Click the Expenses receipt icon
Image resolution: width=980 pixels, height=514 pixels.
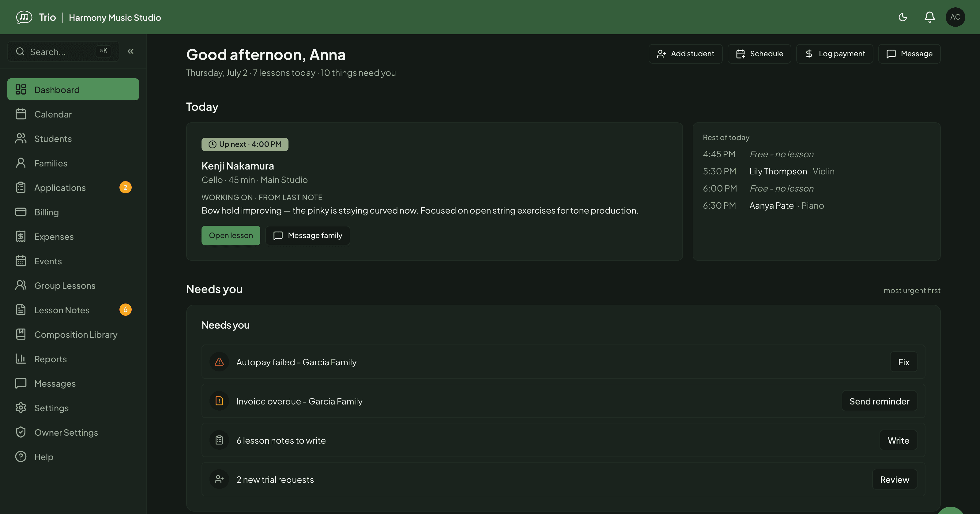coord(21,237)
